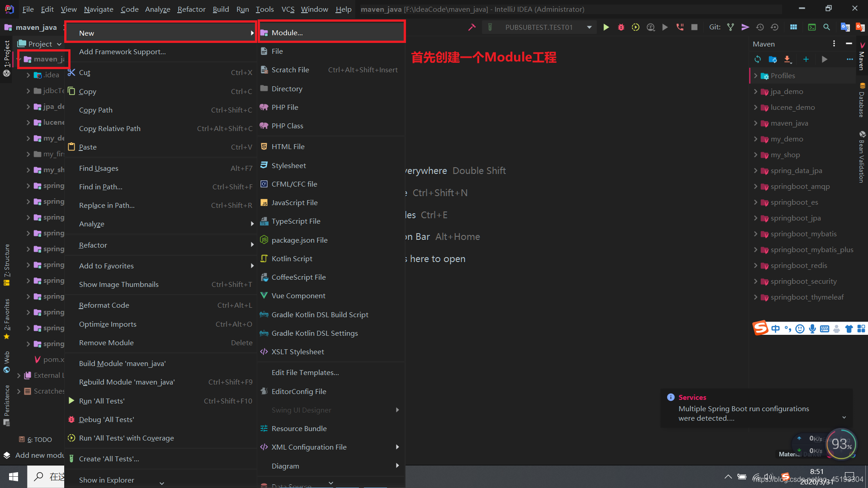Click the maven_java project root node
Viewport: 868px width, 488px height.
pos(45,58)
